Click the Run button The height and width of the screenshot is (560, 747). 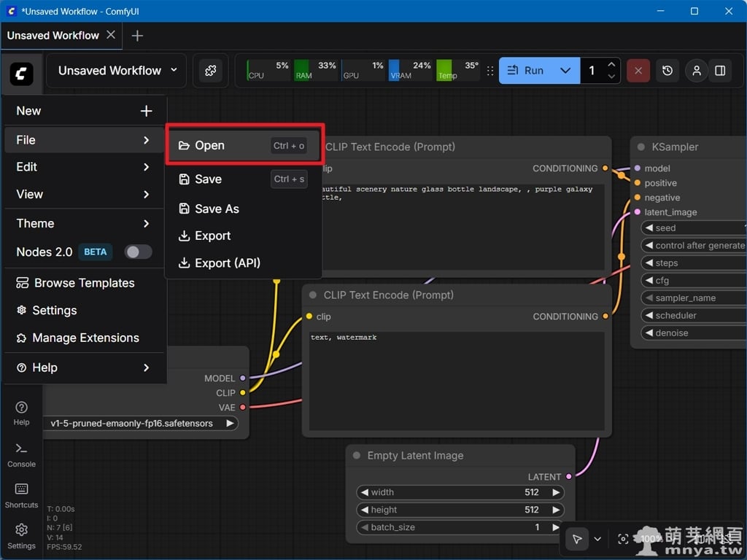click(526, 71)
